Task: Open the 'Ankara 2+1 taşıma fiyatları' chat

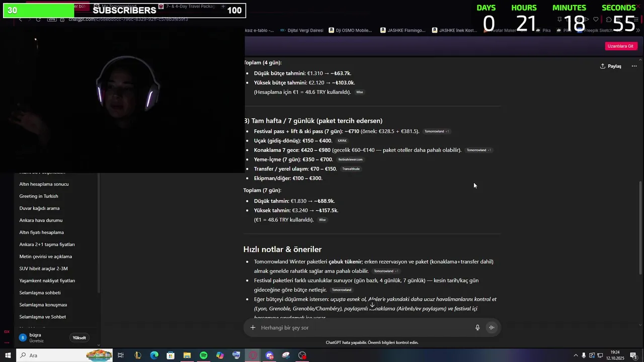Action: click(x=47, y=244)
